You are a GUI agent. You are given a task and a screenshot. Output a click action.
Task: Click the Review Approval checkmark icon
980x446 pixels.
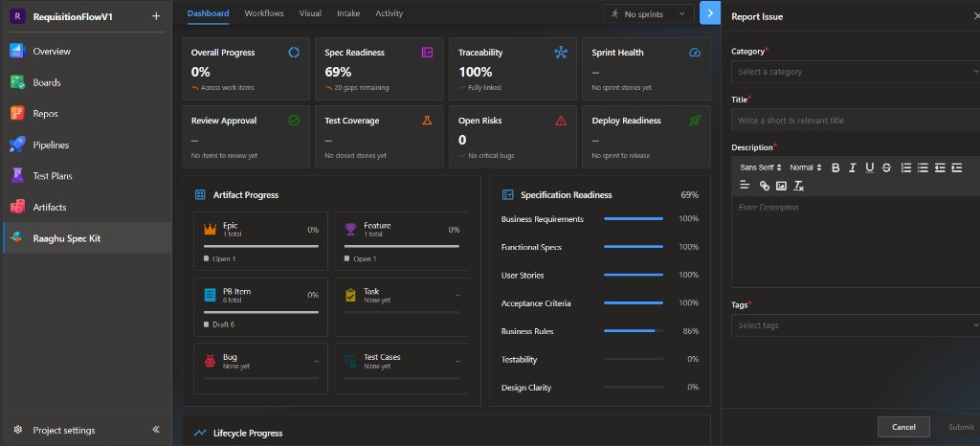tap(294, 121)
